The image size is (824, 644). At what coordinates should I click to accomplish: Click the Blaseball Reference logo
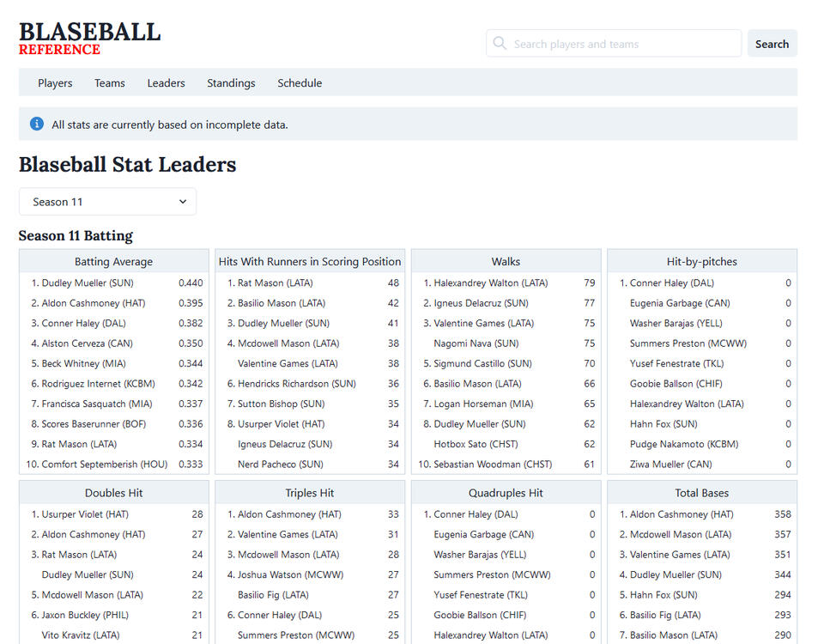89,39
